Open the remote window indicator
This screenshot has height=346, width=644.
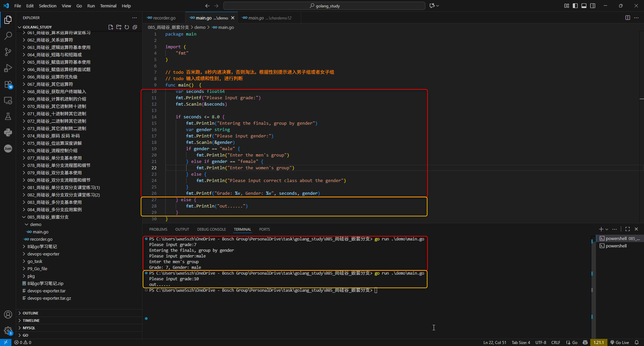(6, 342)
